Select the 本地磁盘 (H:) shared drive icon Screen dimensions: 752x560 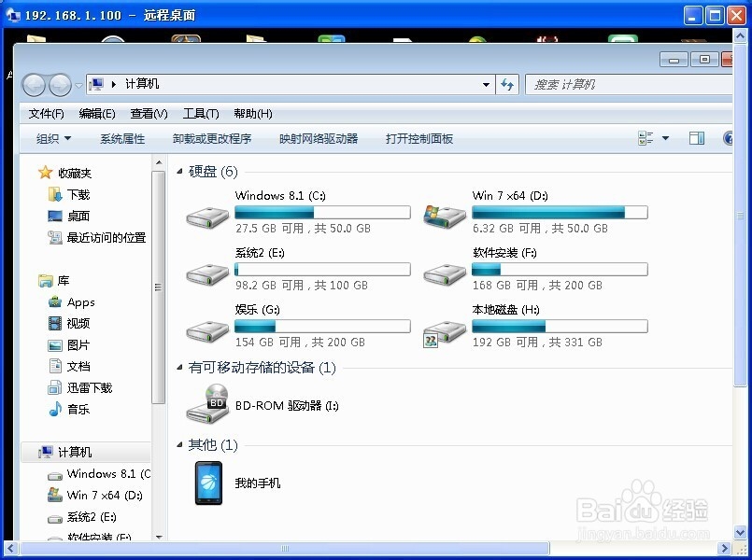(445, 332)
